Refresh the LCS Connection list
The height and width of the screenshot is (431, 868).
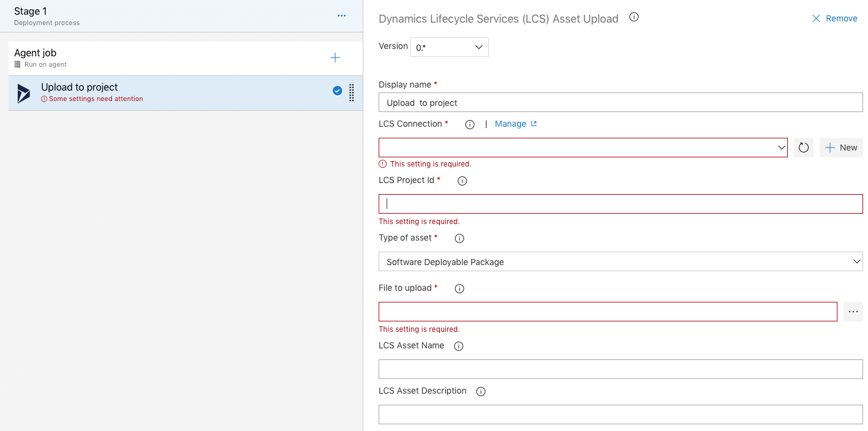point(803,147)
